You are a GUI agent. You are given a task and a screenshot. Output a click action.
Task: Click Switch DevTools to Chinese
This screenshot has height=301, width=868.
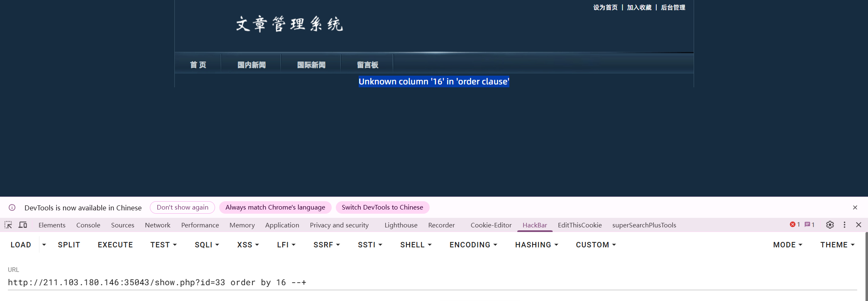pyautogui.click(x=382, y=207)
